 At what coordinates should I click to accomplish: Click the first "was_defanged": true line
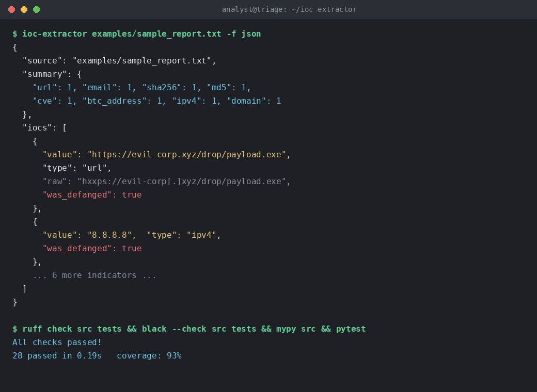92,195
